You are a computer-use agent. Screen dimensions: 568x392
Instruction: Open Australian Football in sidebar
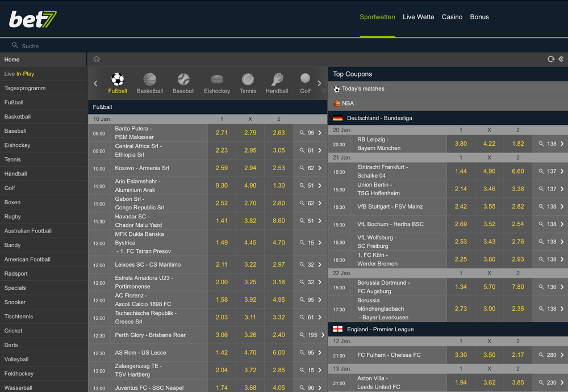coord(44,230)
